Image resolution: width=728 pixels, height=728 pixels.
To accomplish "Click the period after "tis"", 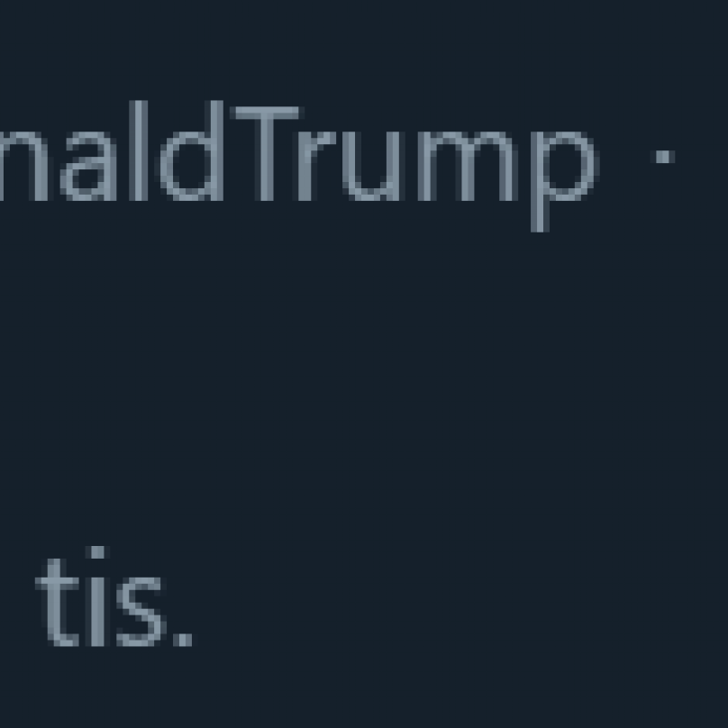I will point(183,640).
